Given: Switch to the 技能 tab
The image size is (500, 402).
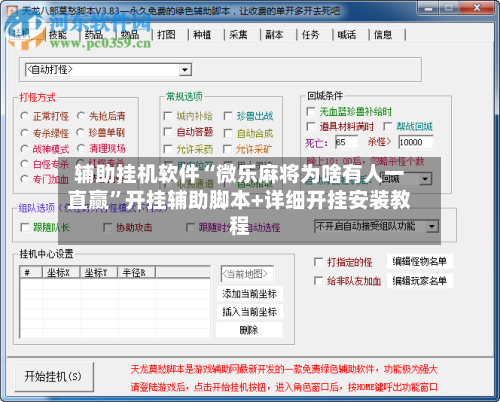Looking at the screenshot, I should pyautogui.click(x=58, y=35).
